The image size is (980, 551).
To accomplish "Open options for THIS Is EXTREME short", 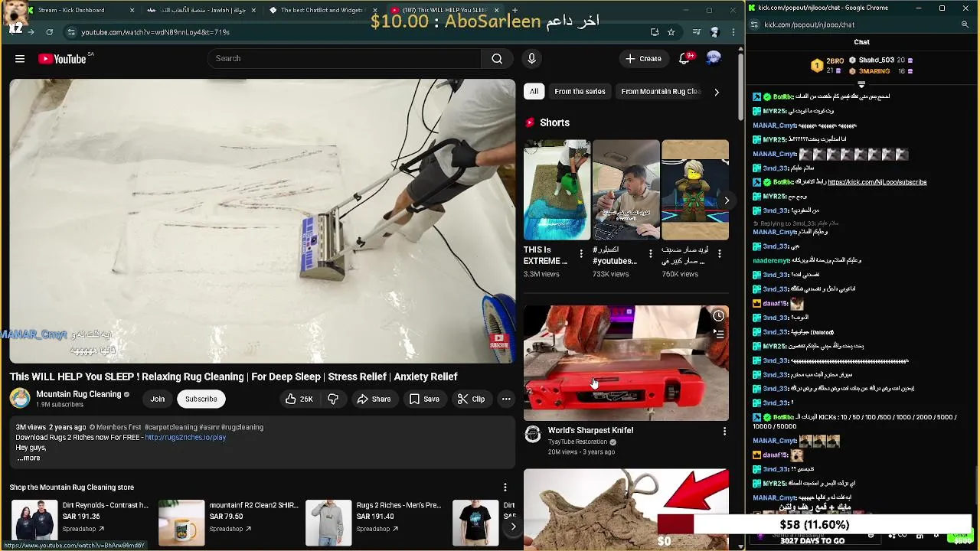I will (581, 254).
